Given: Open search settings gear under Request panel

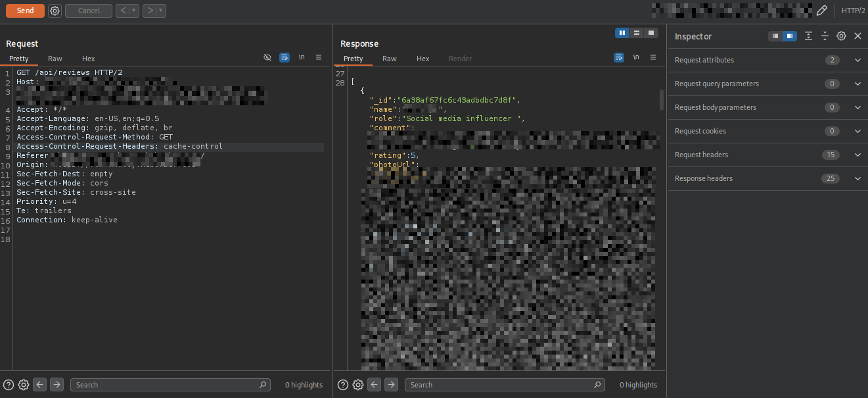Looking at the screenshot, I should [24, 385].
